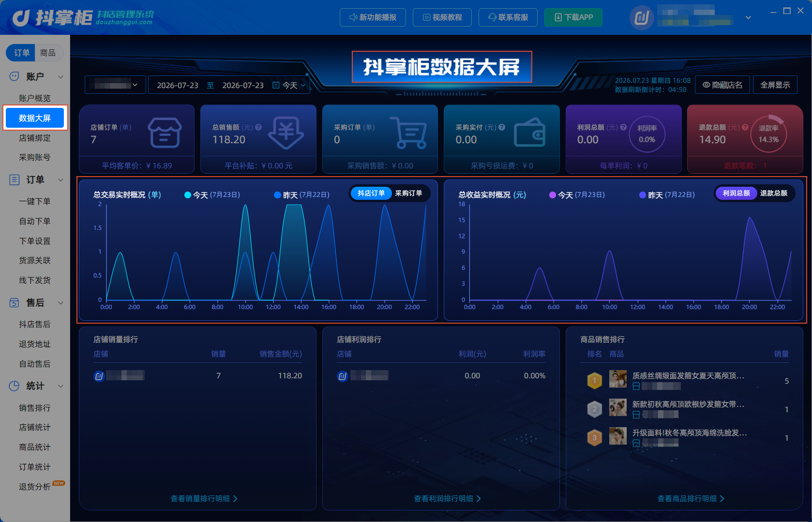Click the help icon beside 总销售额
This screenshot has width=812, height=522.
coord(258,127)
